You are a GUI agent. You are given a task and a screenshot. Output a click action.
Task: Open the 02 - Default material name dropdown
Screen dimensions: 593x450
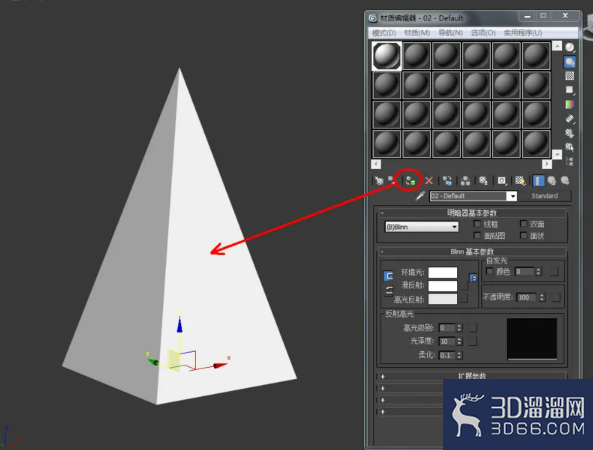[x=512, y=196]
